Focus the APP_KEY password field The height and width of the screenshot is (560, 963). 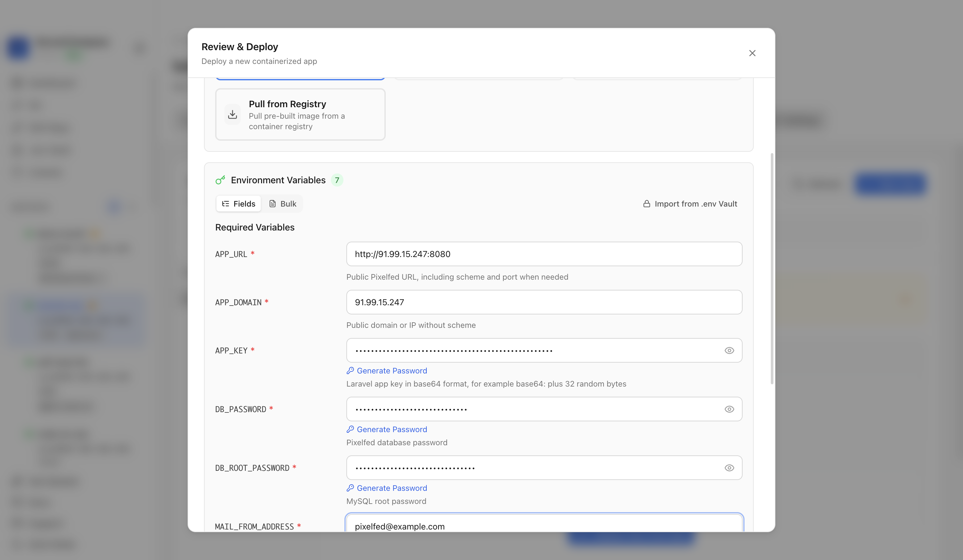pyautogui.click(x=544, y=350)
